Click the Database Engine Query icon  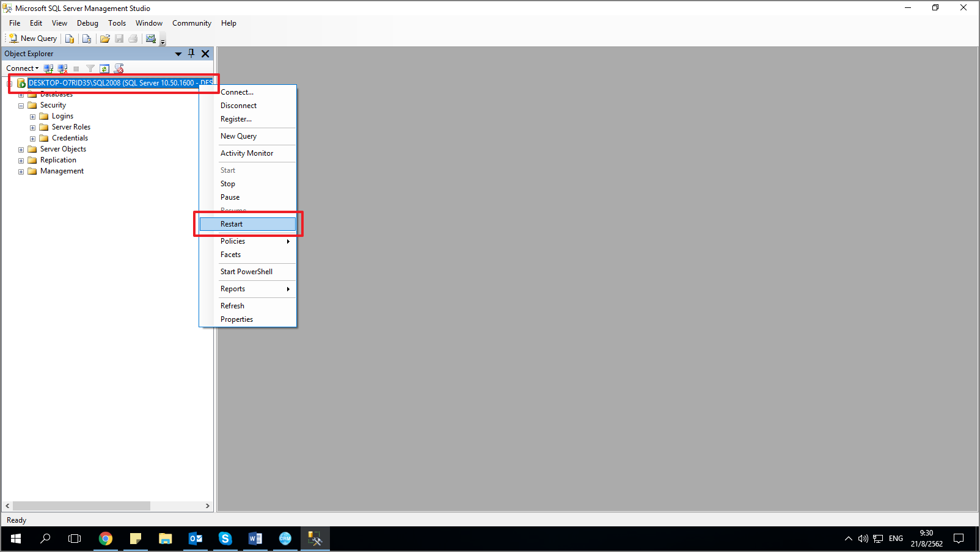point(70,38)
